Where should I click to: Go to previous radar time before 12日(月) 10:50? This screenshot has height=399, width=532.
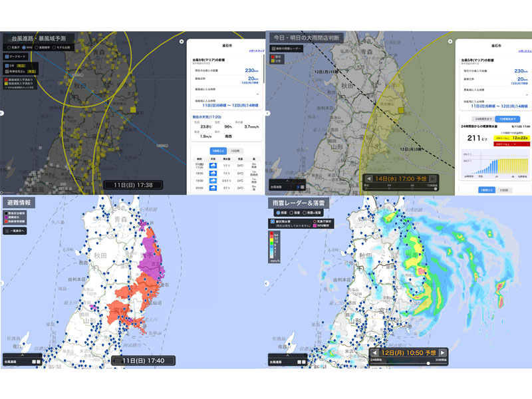click(374, 352)
